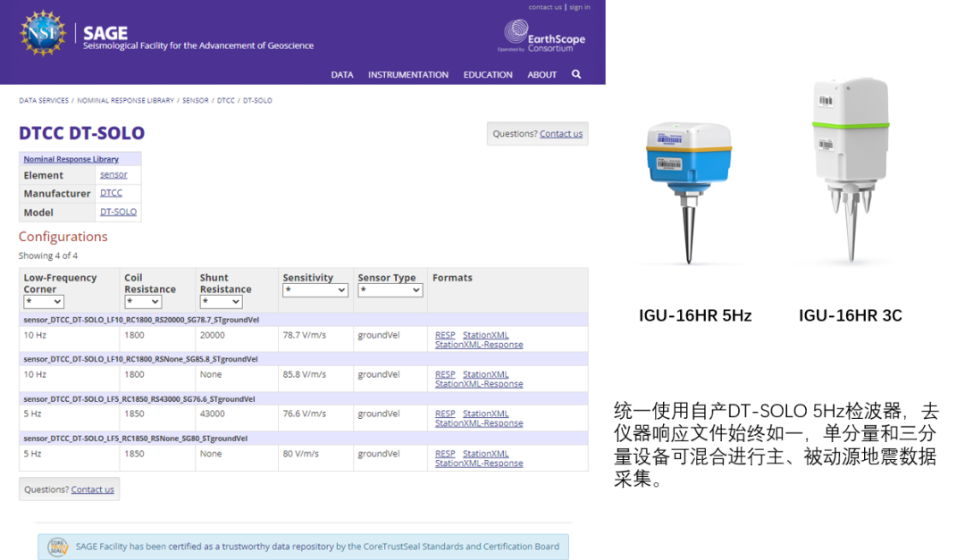Go to SENSOR breadcrumb
The image size is (965, 560).
195,100
